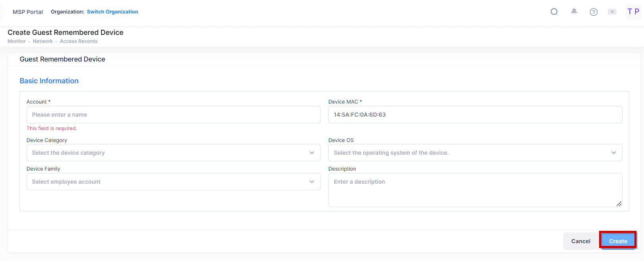Click the search magnifier icon

pos(554,12)
